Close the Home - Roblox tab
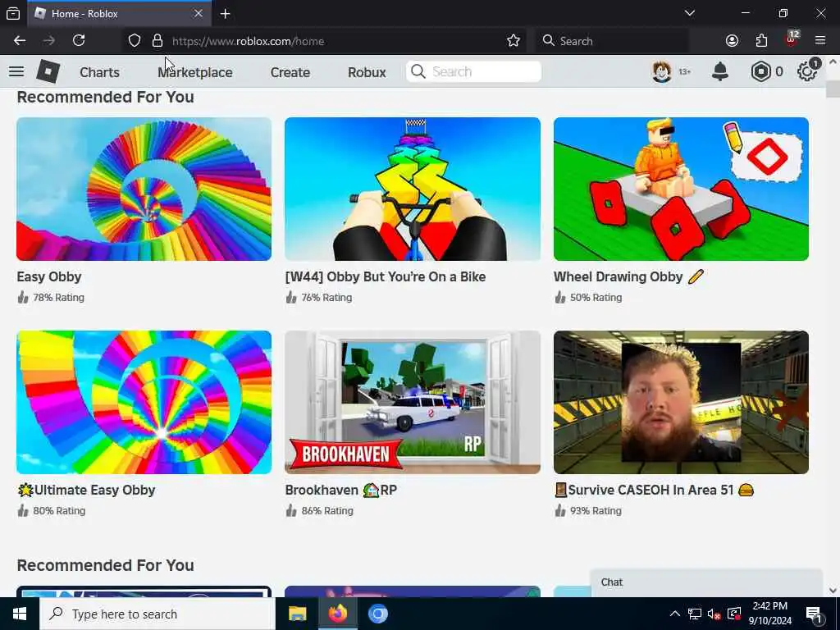The image size is (840, 630). pos(199,13)
